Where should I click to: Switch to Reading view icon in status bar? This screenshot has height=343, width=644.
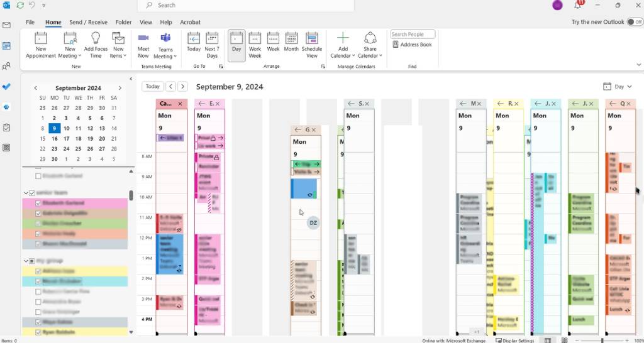click(x=565, y=340)
